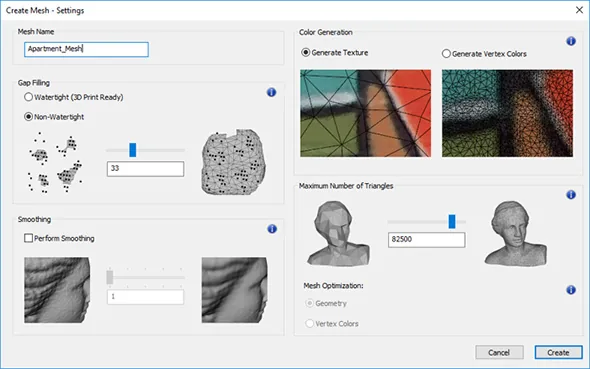The height and width of the screenshot is (369, 590).
Task: Open the Smoothing info icon
Action: 272,229
